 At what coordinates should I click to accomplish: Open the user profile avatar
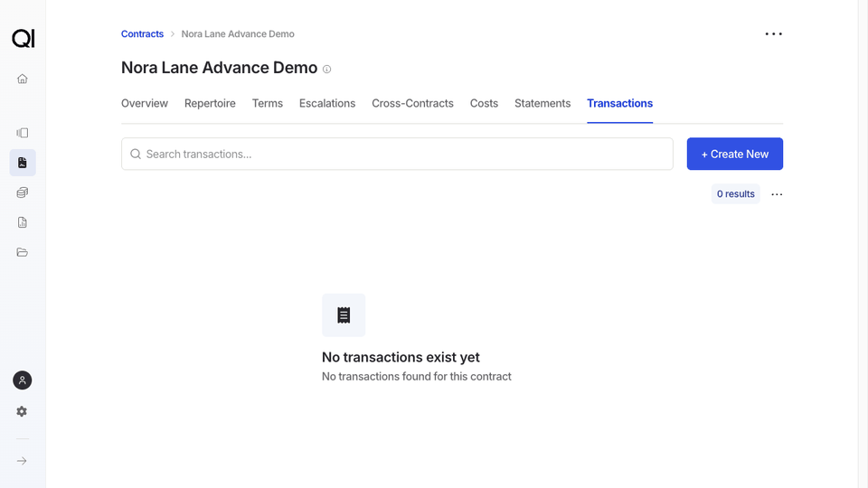[22, 380]
